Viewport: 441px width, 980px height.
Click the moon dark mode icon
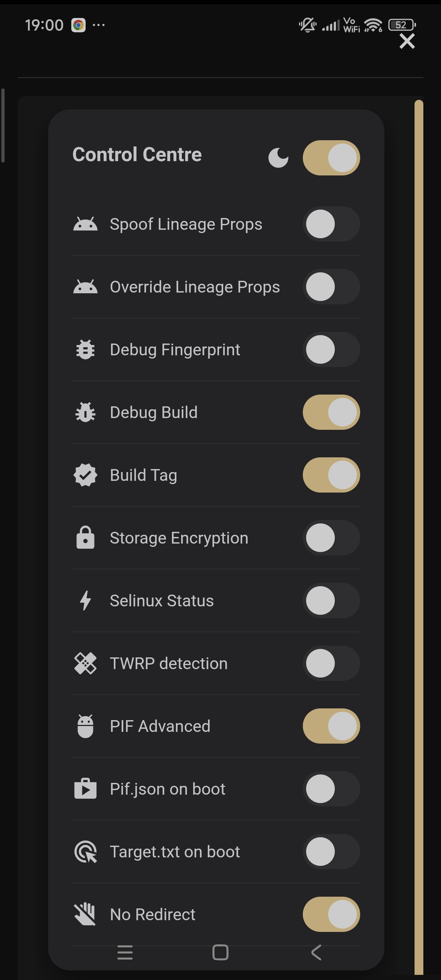point(278,157)
